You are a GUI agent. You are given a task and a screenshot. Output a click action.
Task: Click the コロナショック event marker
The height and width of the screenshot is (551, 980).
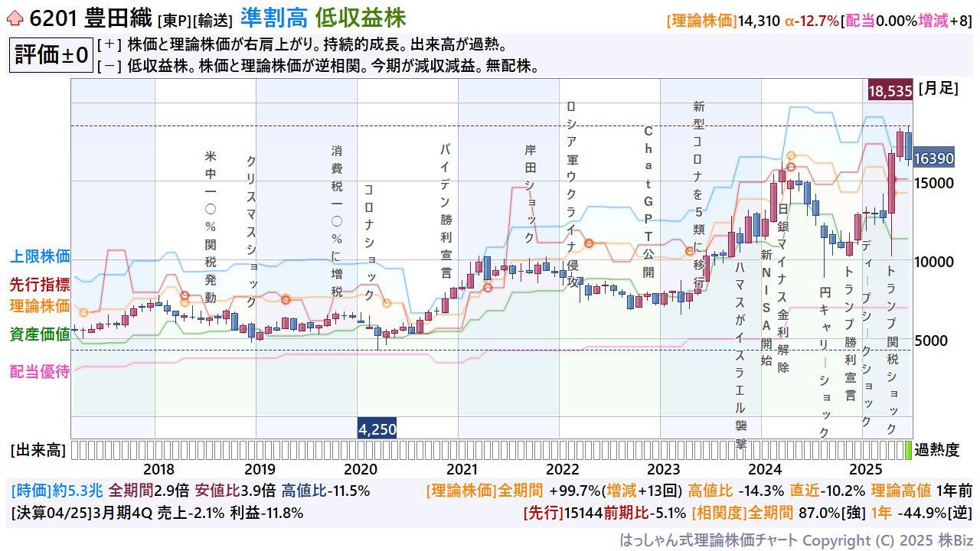click(369, 242)
